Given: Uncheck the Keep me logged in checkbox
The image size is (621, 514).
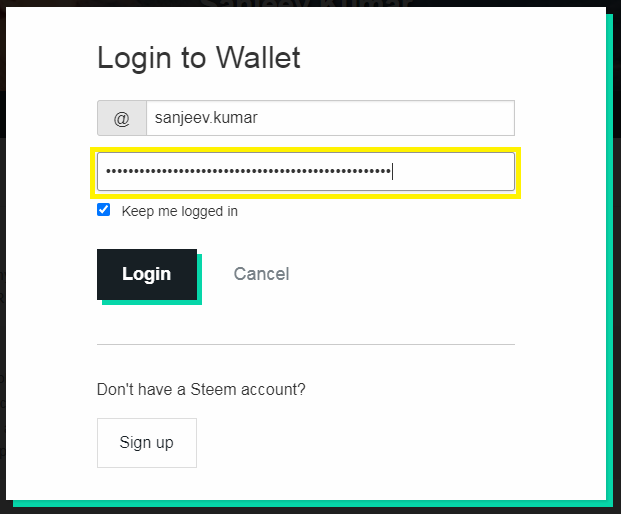Looking at the screenshot, I should click(x=104, y=210).
